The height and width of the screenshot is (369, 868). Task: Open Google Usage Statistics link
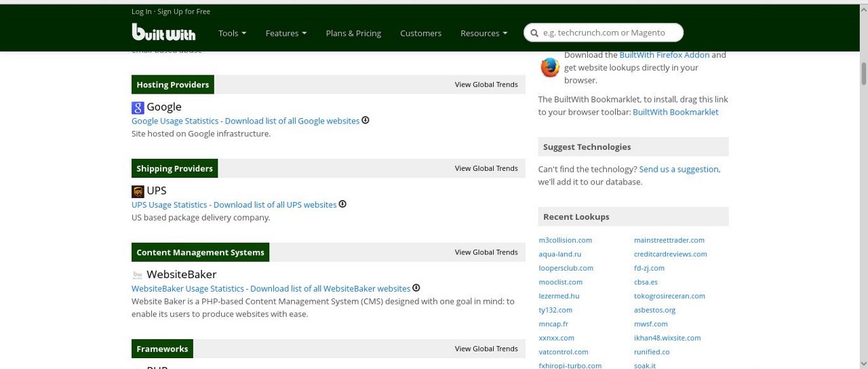(175, 121)
